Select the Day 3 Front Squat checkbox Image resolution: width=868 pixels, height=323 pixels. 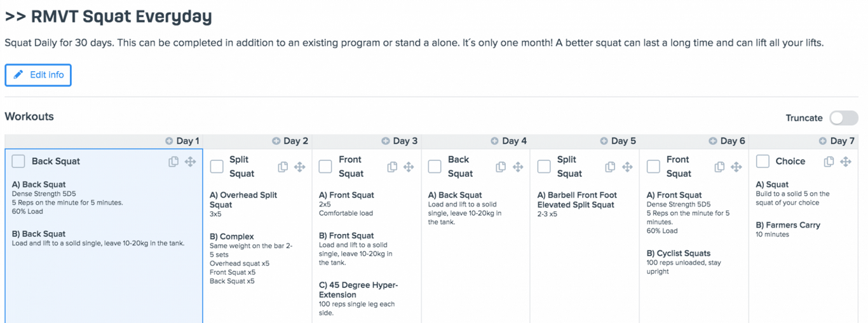325,167
